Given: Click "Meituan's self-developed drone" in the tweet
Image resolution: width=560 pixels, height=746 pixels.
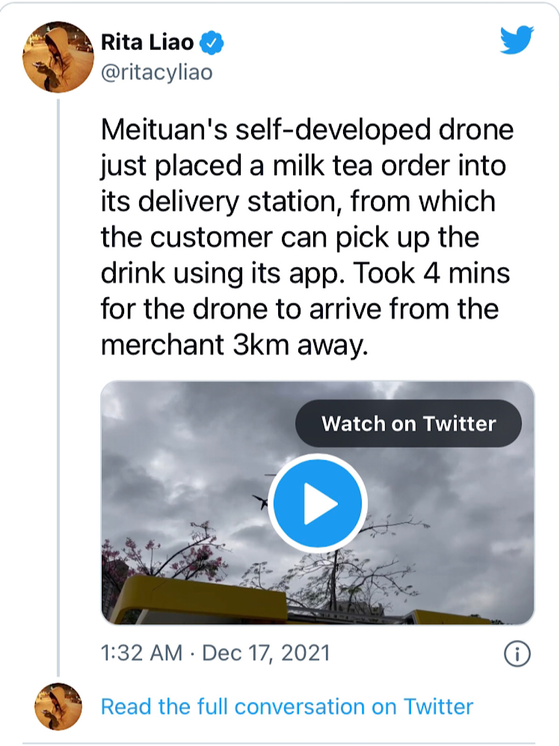Looking at the screenshot, I should coord(307,129).
